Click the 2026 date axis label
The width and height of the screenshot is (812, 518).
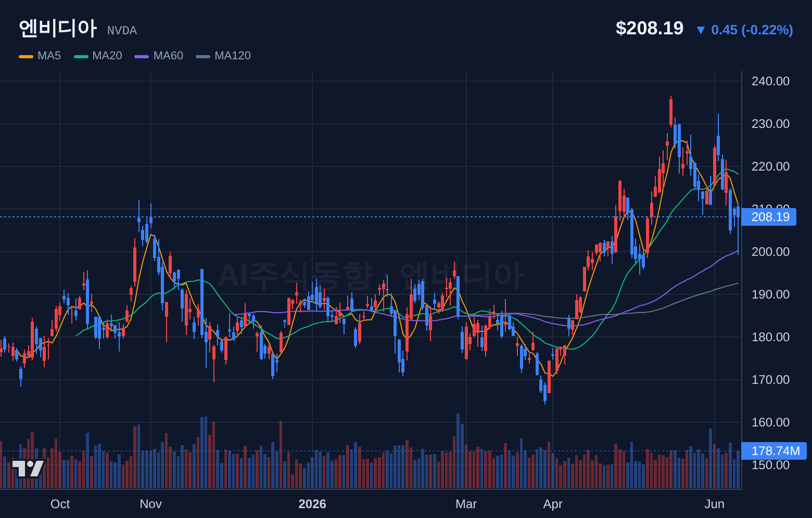[x=312, y=504]
